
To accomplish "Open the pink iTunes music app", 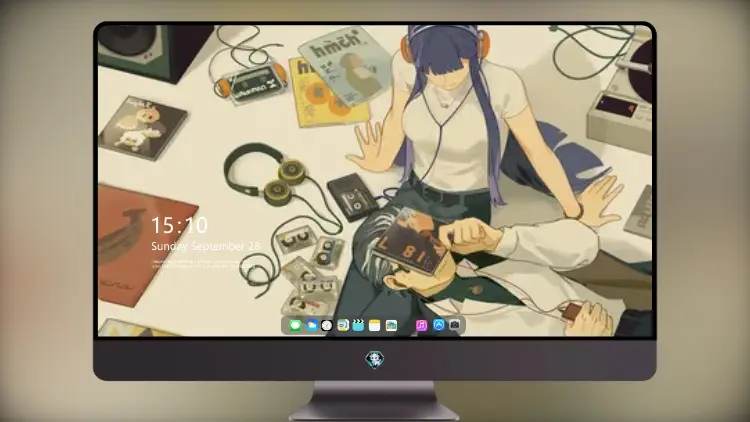I will pos(421,326).
